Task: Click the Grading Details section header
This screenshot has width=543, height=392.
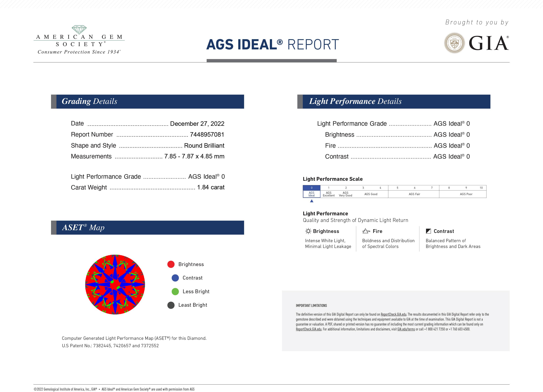Action: [147, 102]
